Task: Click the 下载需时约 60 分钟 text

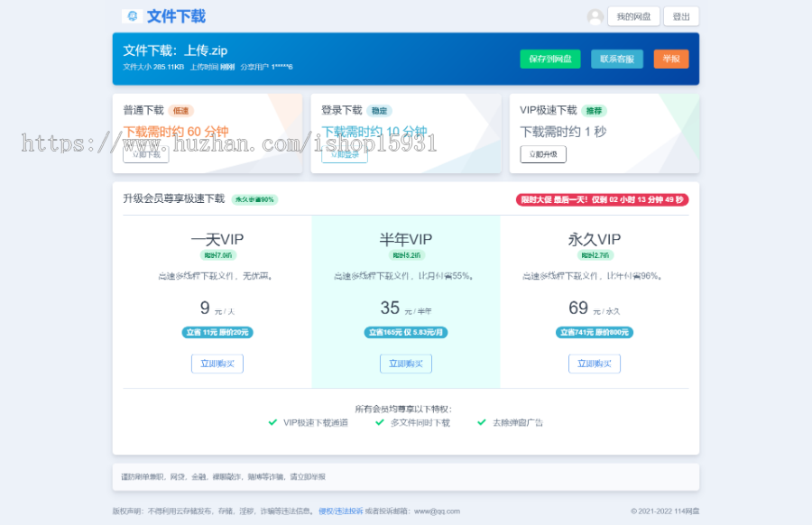Action: point(176,132)
